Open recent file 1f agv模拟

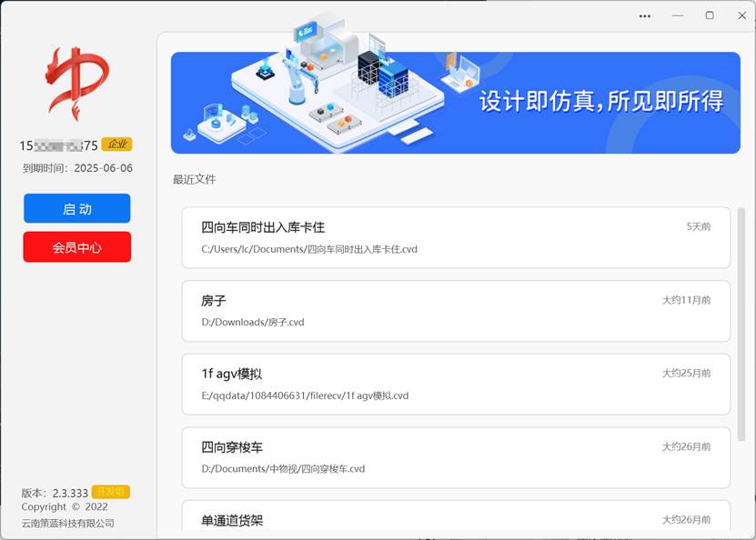[456, 385]
